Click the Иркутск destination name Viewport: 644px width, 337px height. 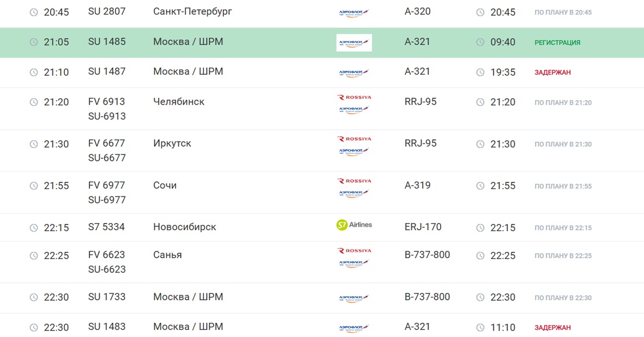click(172, 143)
